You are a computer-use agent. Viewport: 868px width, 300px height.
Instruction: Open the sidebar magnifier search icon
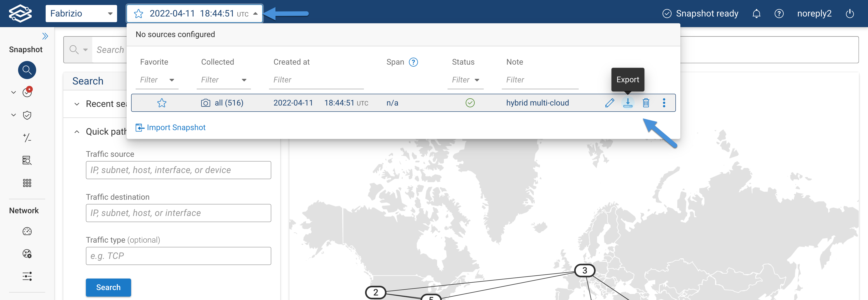pyautogui.click(x=27, y=70)
